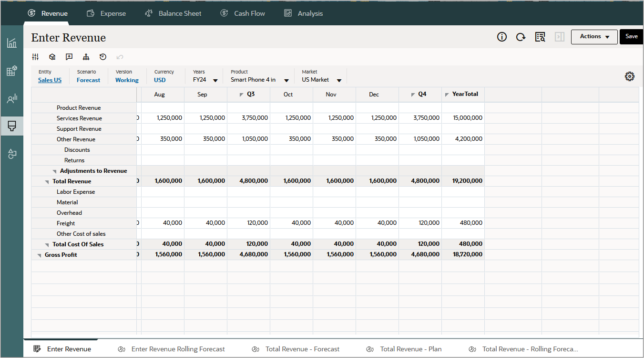
Task: Click the Product Revenue row label
Action: (79, 108)
